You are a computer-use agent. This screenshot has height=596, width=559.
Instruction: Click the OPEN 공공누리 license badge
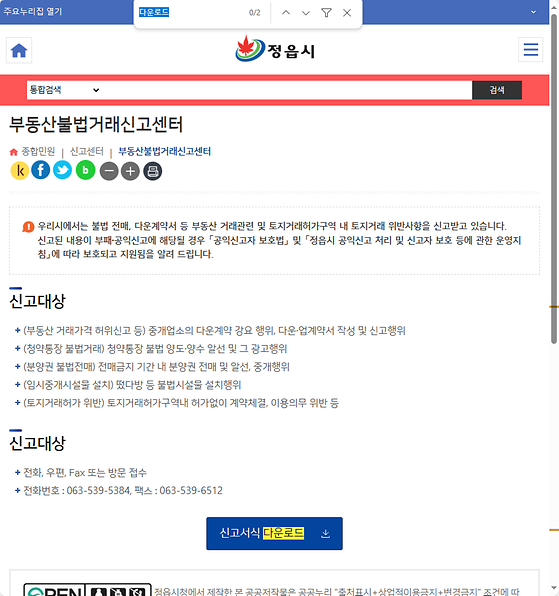coord(87,590)
